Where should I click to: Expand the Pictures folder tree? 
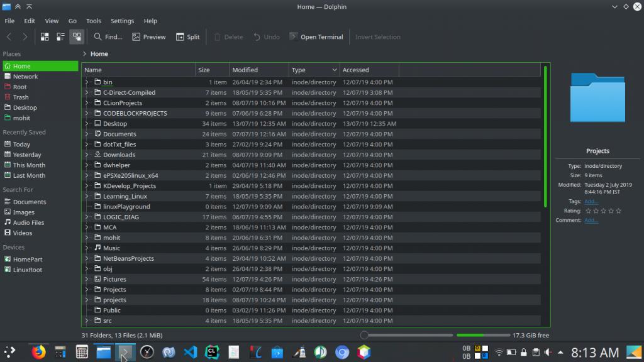tap(87, 279)
